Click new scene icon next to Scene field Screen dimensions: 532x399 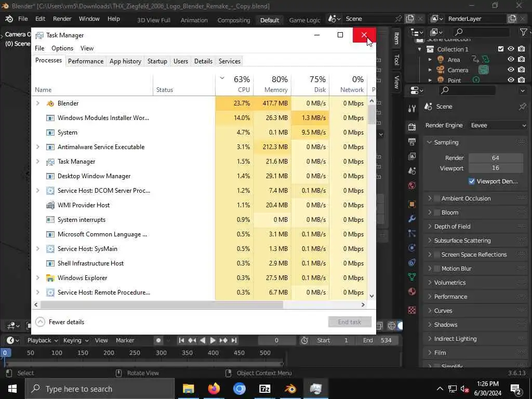pyautogui.click(x=410, y=19)
